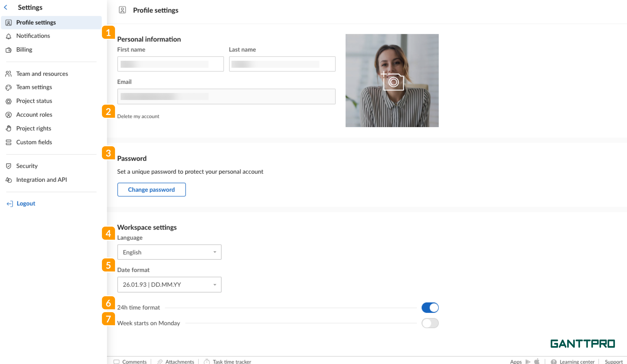Viewport: 627px width, 364px height.
Task: Open Team settings section
Action: pos(34,87)
